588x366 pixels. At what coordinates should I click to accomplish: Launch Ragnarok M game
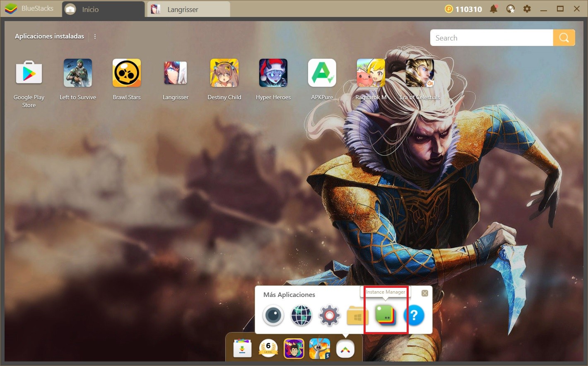click(x=371, y=73)
